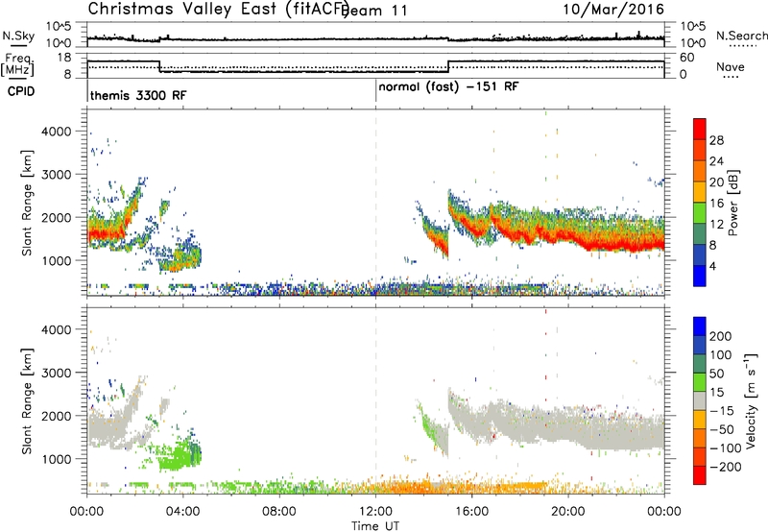Click the '20:00' time tick label

coord(568,512)
